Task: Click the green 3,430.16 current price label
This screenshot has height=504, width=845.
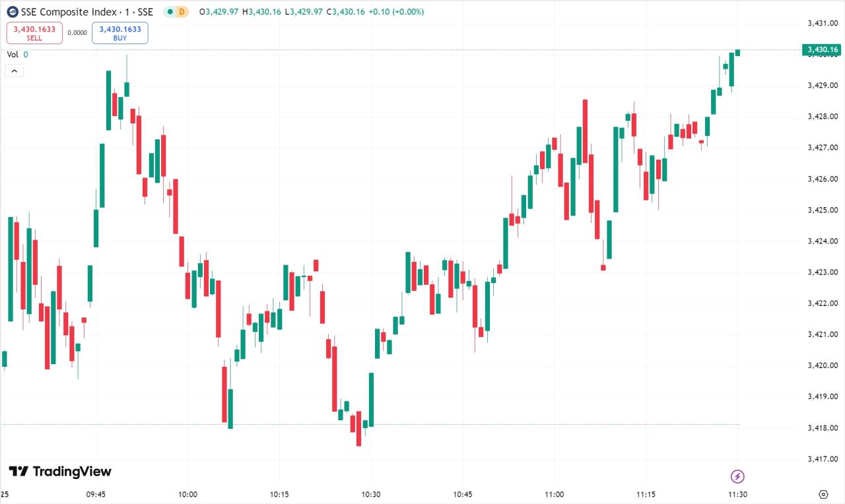Action: (x=821, y=49)
